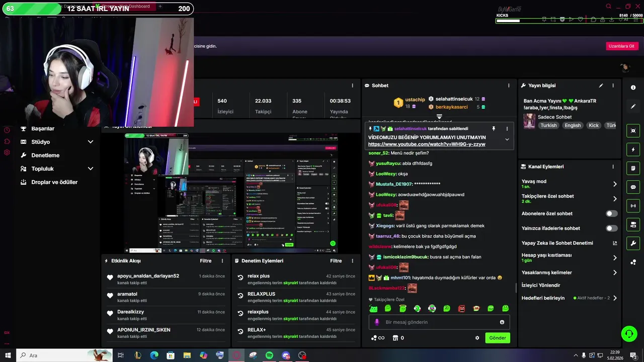Screen dimensions: 644x362
Task: Open Filtre in Denetim Eylemleri panel
Action: coord(336,261)
